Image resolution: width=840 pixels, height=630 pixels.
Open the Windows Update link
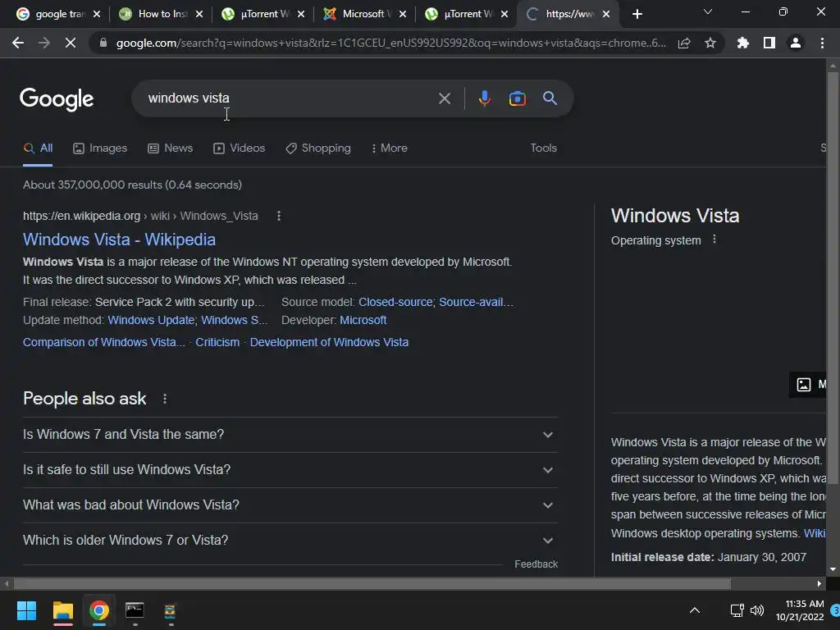pos(151,321)
